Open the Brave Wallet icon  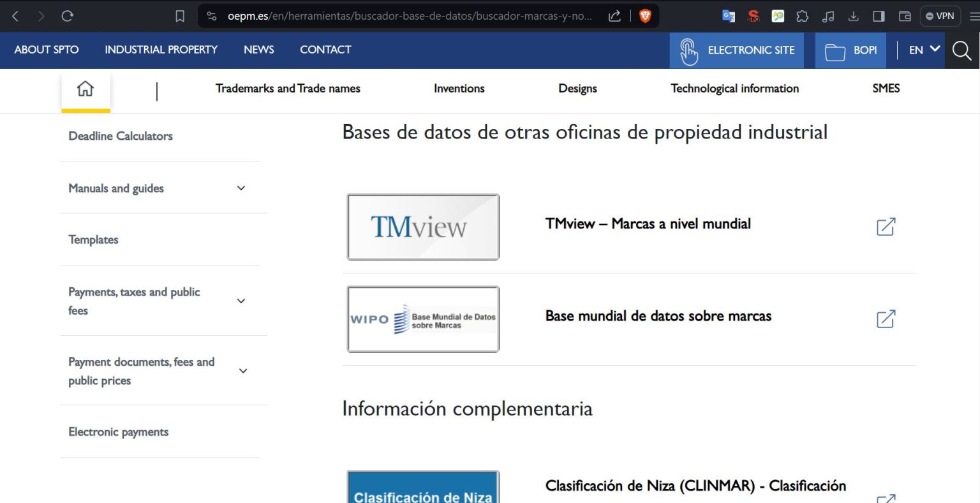coord(904,16)
